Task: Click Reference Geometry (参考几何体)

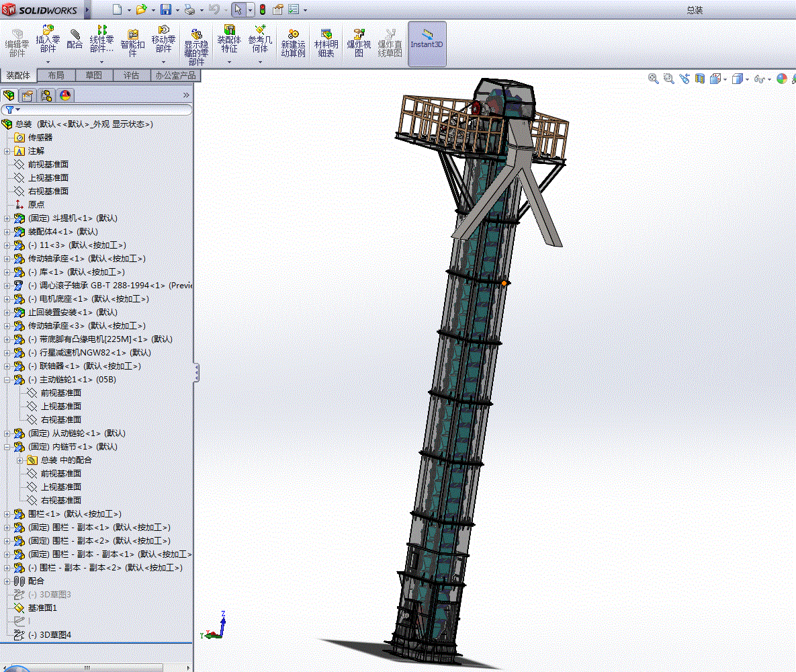Action: [260, 38]
